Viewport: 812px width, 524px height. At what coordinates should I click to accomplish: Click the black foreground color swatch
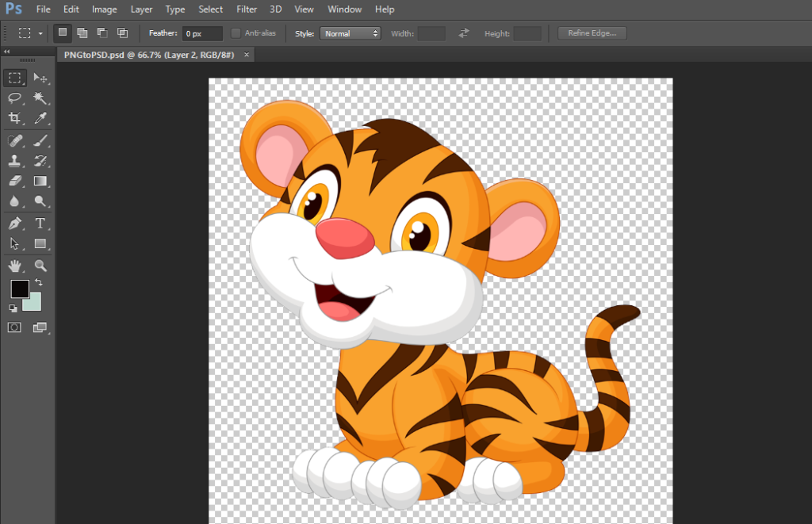19,289
